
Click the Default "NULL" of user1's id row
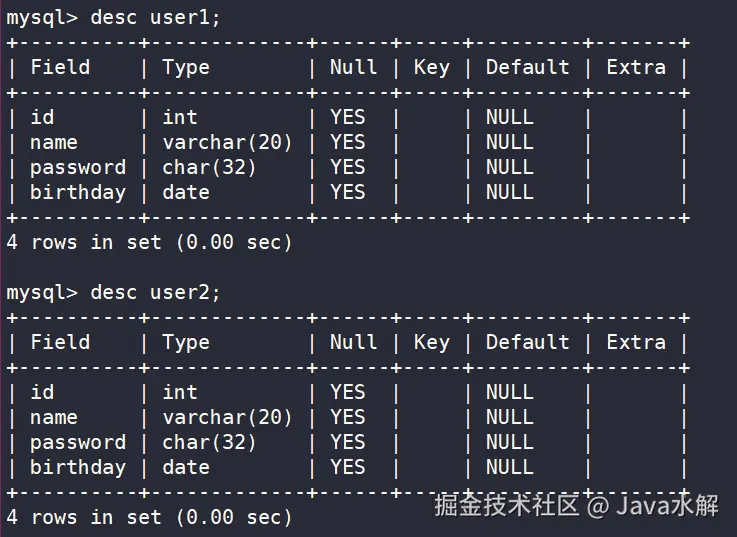[x=509, y=117]
